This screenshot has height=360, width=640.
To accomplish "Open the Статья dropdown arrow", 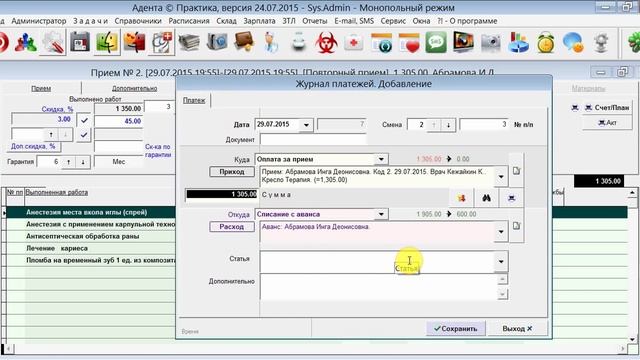I will tap(501, 262).
